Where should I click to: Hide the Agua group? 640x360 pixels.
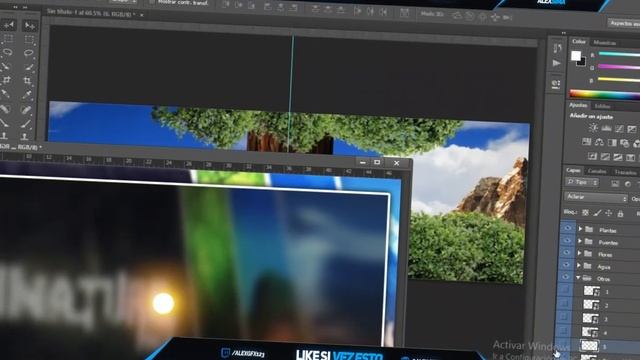[566, 265]
